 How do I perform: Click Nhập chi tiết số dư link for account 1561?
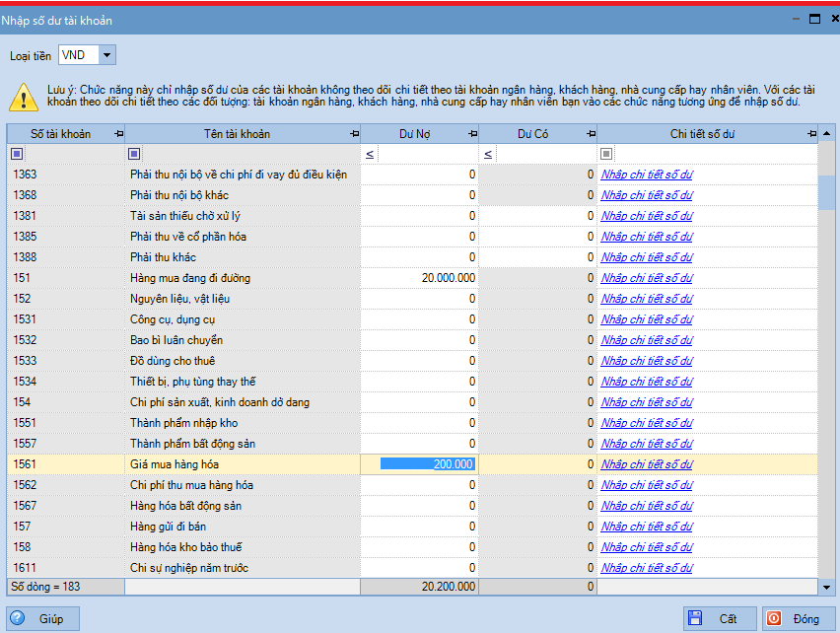(647, 464)
